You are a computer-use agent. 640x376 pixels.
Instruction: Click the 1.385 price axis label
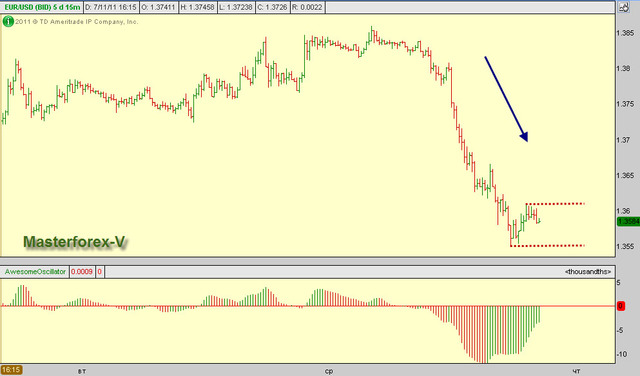click(626, 33)
